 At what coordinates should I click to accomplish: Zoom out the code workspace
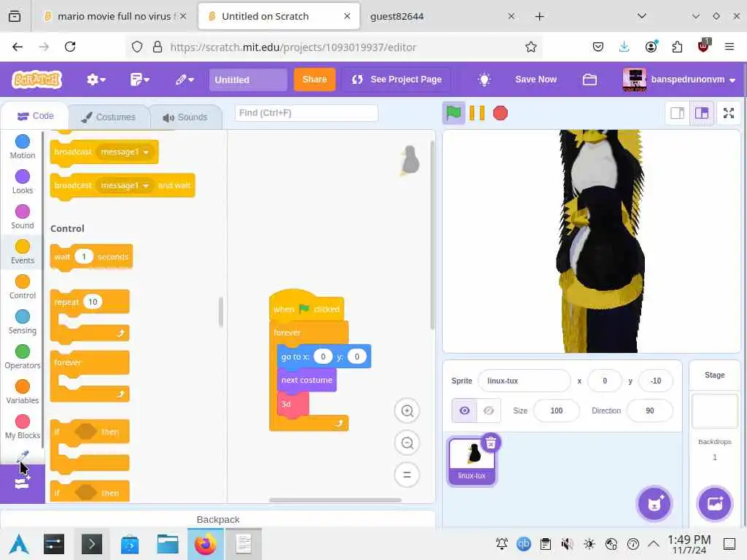(407, 443)
